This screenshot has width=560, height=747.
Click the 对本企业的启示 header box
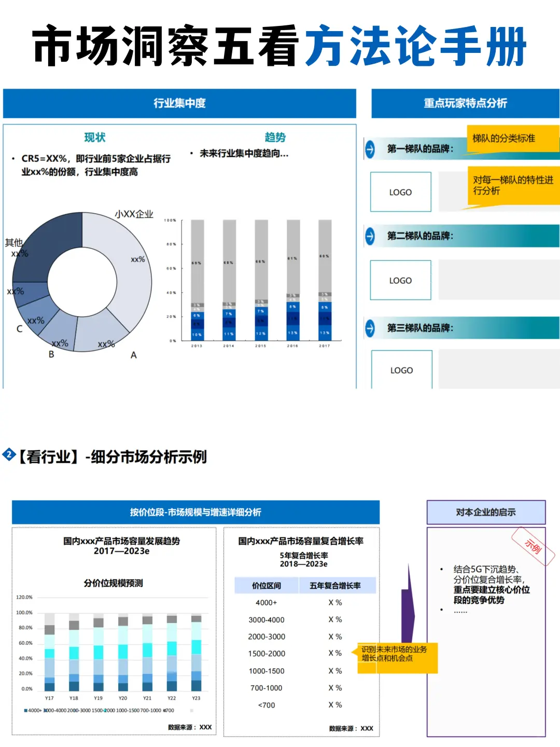point(486,512)
